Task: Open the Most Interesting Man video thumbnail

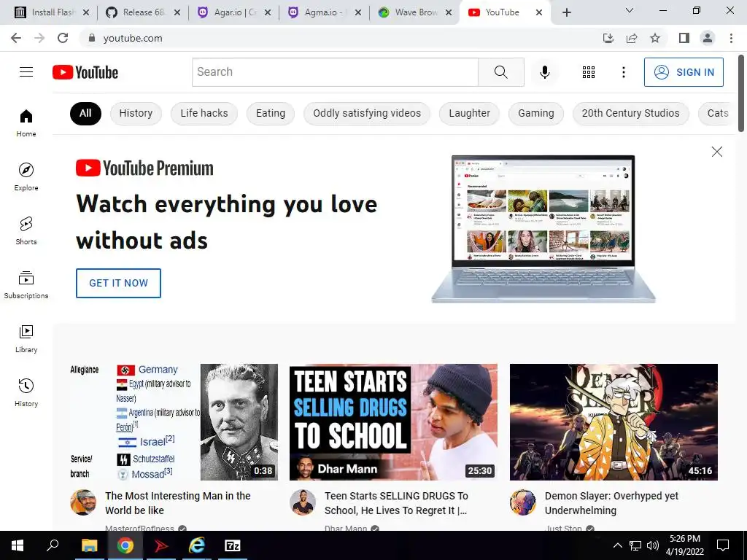Action: point(174,422)
